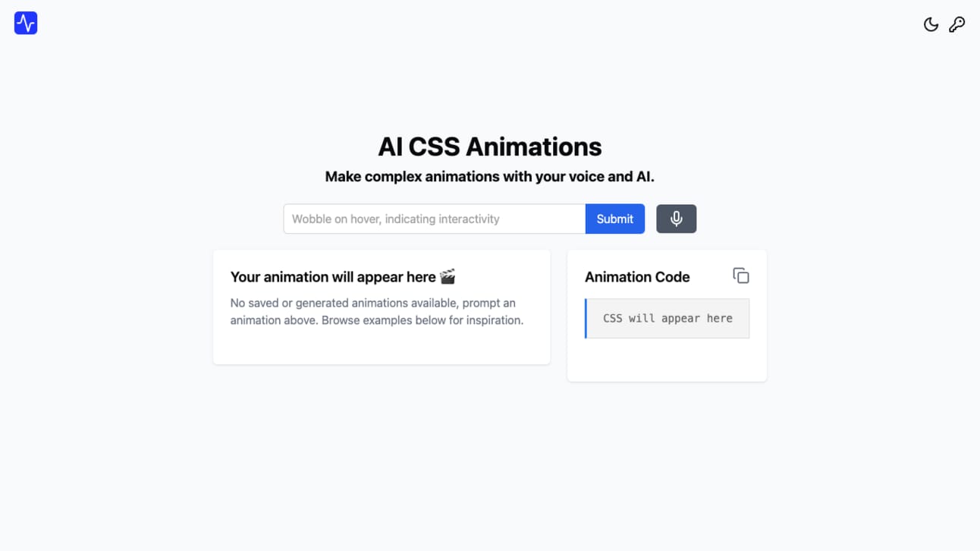Focus the animation prompt input field

click(x=435, y=219)
